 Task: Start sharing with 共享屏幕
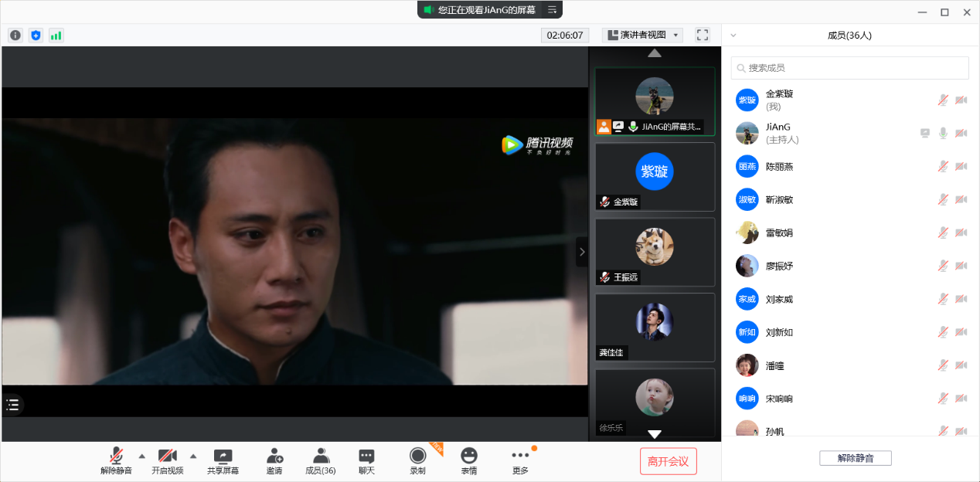pyautogui.click(x=223, y=461)
